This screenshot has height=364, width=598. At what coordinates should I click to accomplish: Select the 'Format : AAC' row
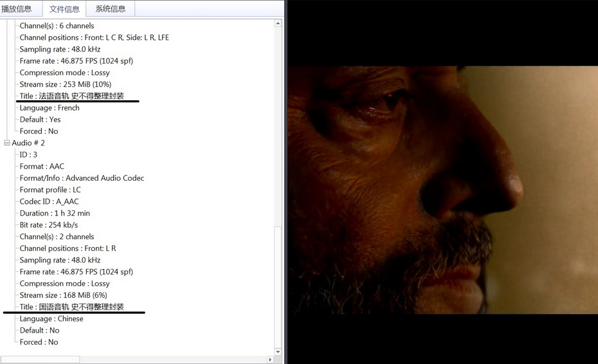[x=42, y=166]
